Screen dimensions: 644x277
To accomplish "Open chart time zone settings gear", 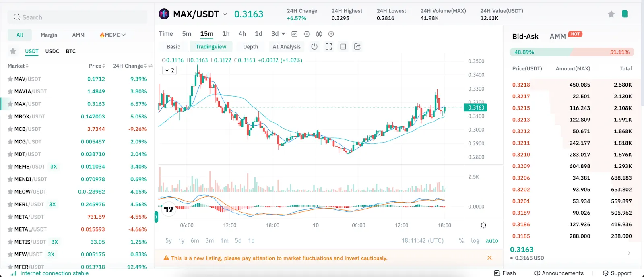I will click(483, 225).
